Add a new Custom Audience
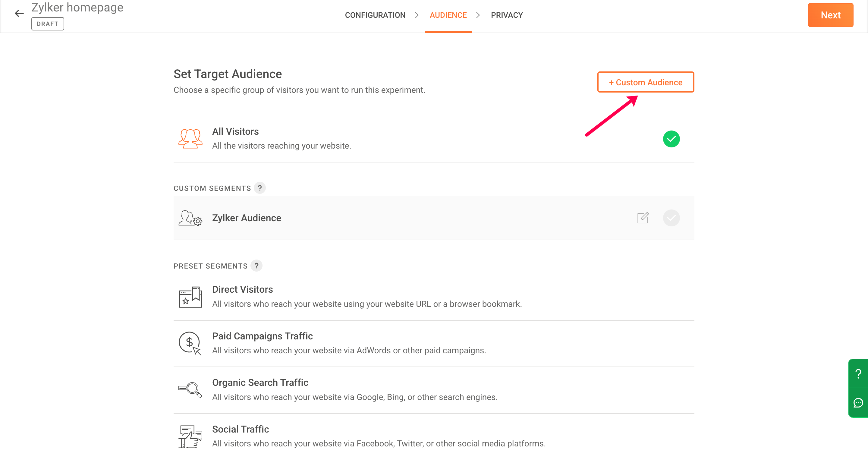Viewport: 868px width, 466px height. [x=645, y=82]
